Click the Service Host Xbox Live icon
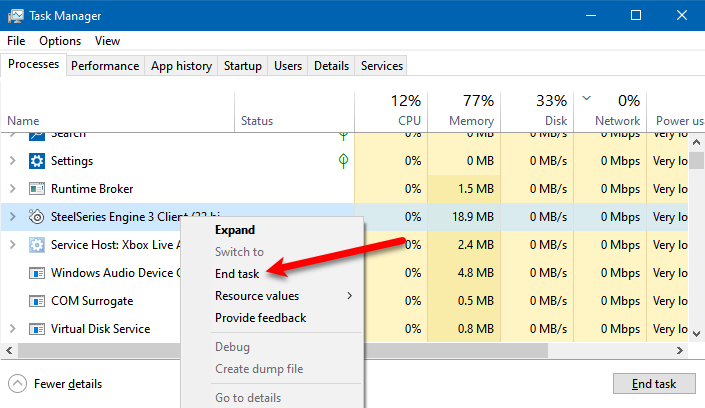The height and width of the screenshot is (408, 705). 37,245
